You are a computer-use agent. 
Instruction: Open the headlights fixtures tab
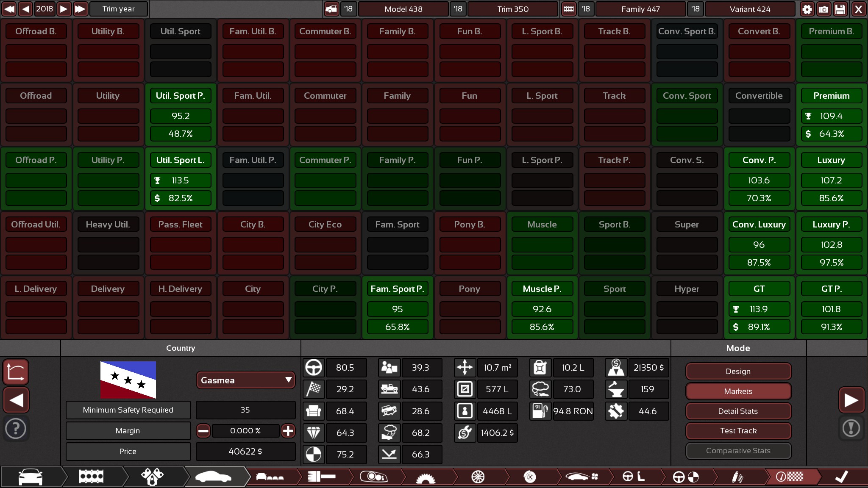(373, 477)
